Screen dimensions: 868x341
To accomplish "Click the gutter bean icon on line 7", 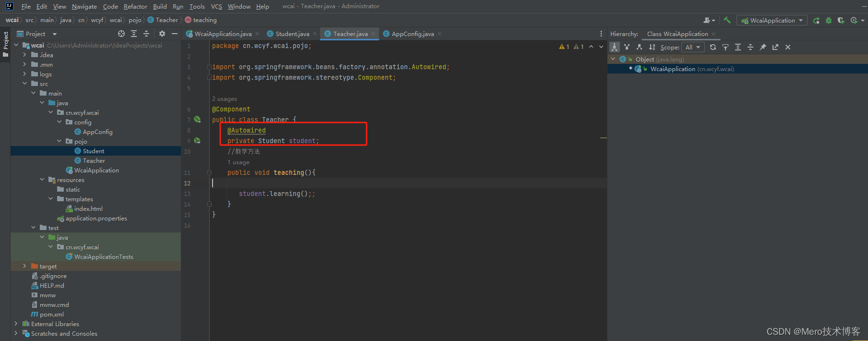I will pyautogui.click(x=197, y=119).
